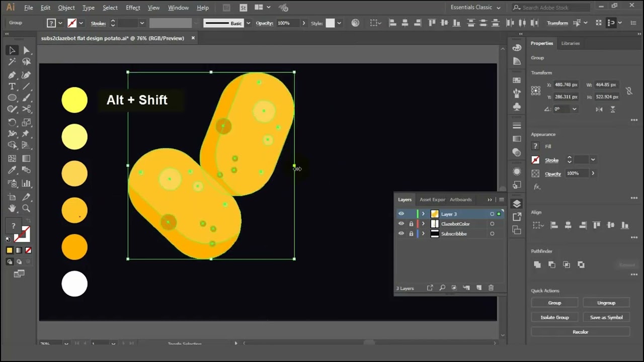Click Horizontal Align Left in Align section
Viewport: 644px width, 362px height.
click(x=554, y=225)
